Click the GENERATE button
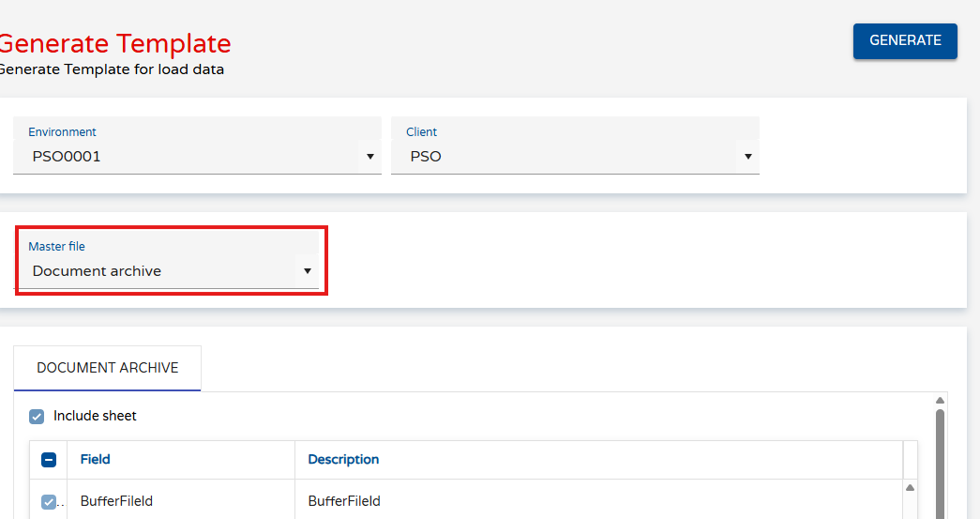The width and height of the screenshot is (980, 519). point(905,40)
